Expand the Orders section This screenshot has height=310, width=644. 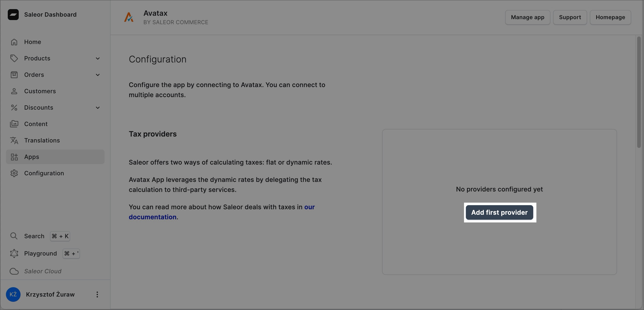point(98,75)
